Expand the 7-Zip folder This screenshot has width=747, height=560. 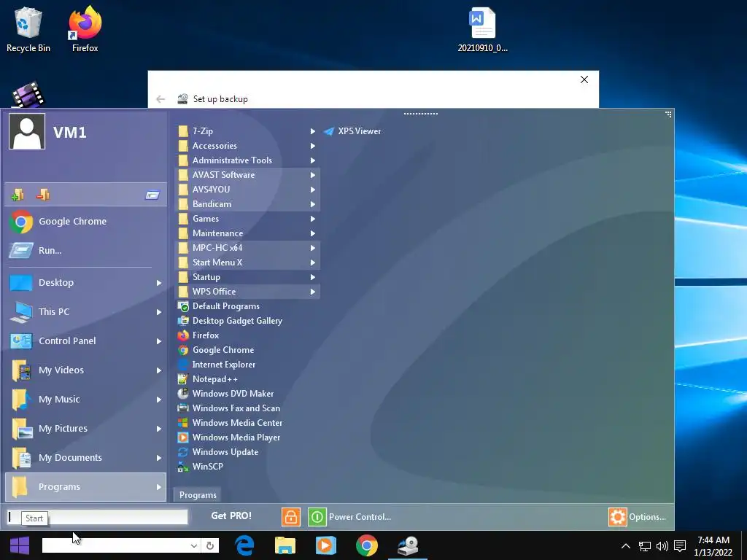coord(247,131)
